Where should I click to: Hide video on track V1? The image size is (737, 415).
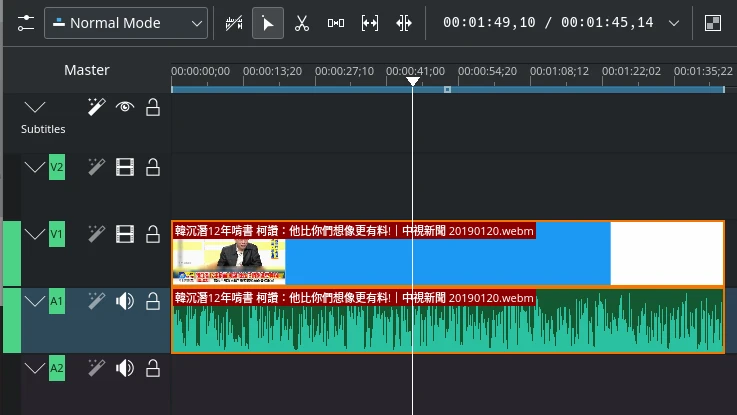point(125,235)
